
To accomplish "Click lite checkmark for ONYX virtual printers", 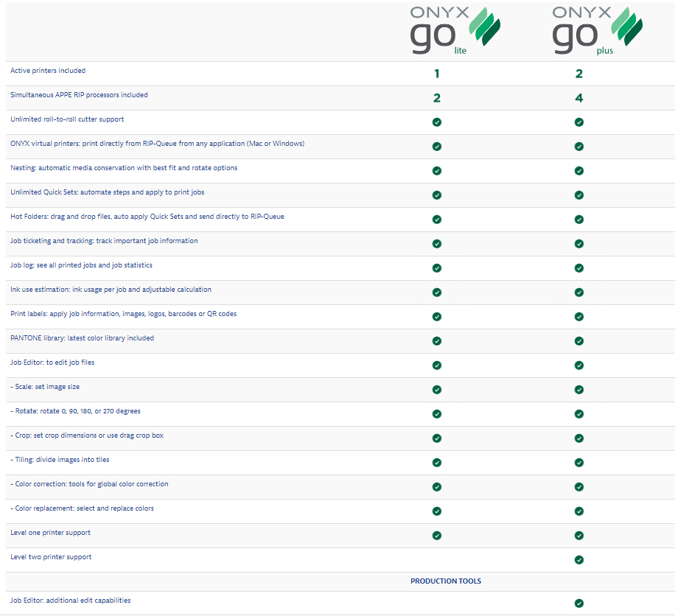I will coord(437,147).
